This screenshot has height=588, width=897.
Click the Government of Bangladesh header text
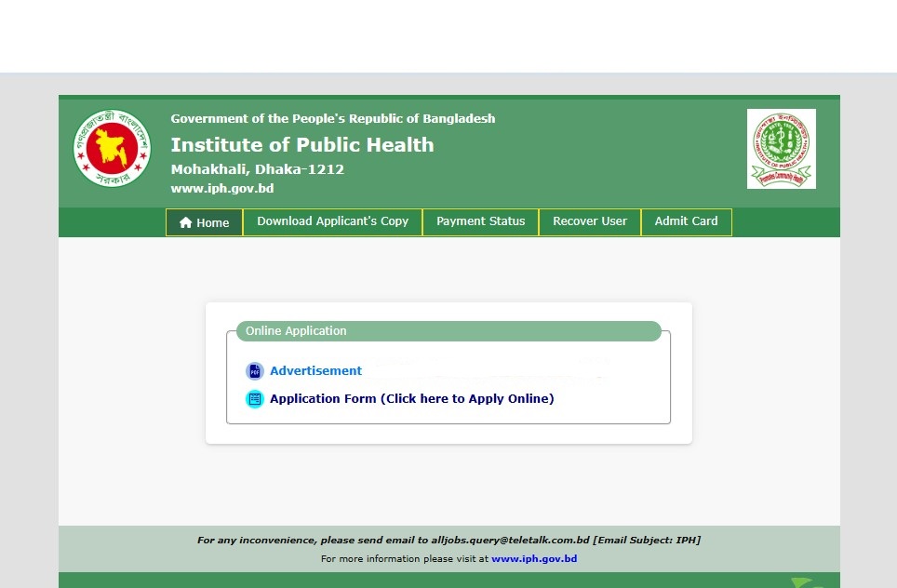tap(332, 119)
